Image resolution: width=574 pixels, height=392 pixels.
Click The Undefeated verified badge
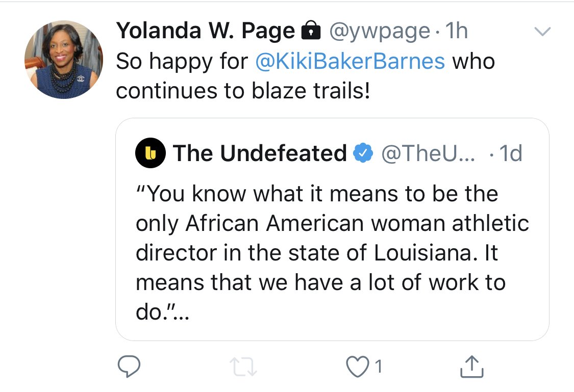point(363,153)
